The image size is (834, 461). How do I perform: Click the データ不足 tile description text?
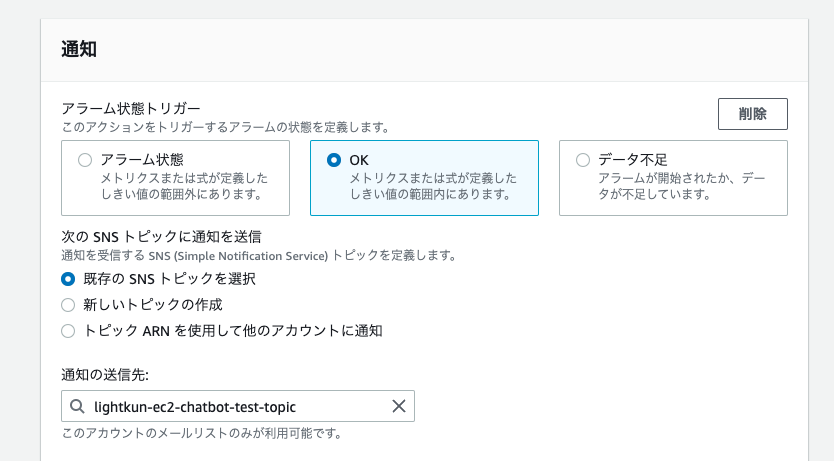(x=681, y=186)
